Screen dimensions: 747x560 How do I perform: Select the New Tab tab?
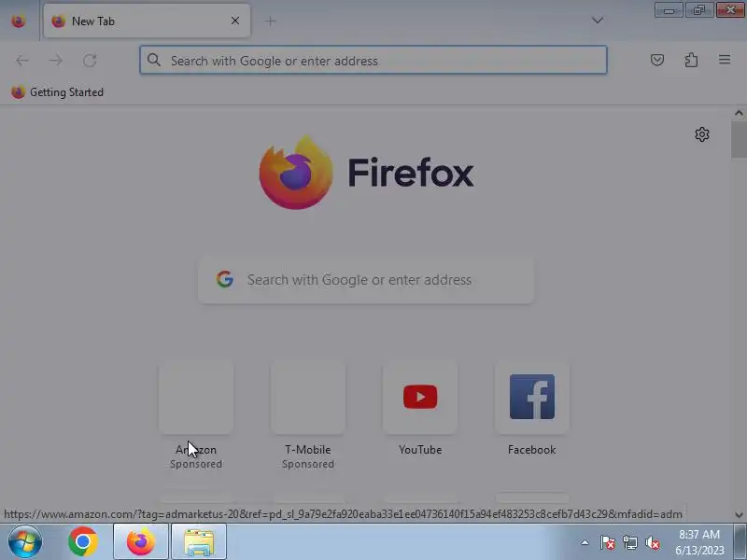click(147, 21)
